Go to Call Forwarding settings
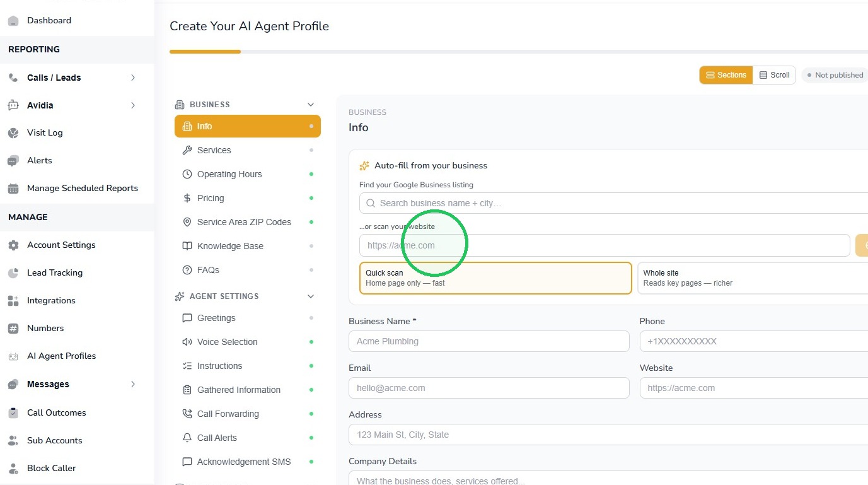 point(248,414)
